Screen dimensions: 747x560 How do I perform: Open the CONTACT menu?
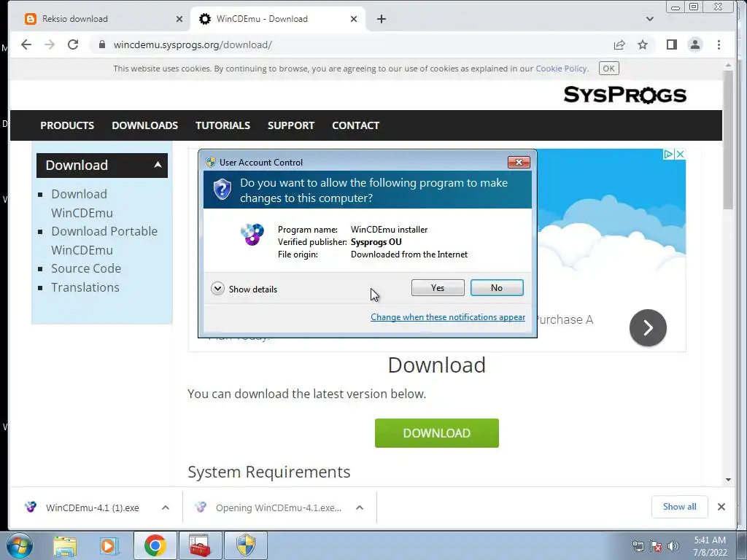(355, 125)
